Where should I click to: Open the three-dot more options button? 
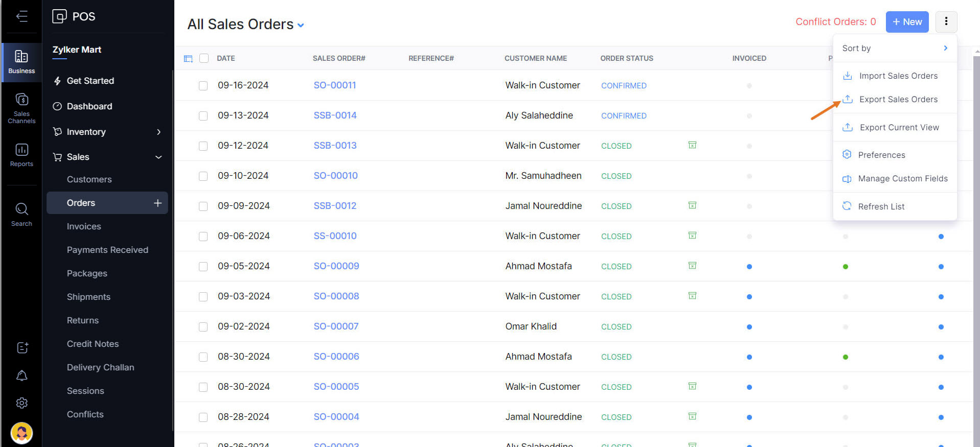click(946, 21)
